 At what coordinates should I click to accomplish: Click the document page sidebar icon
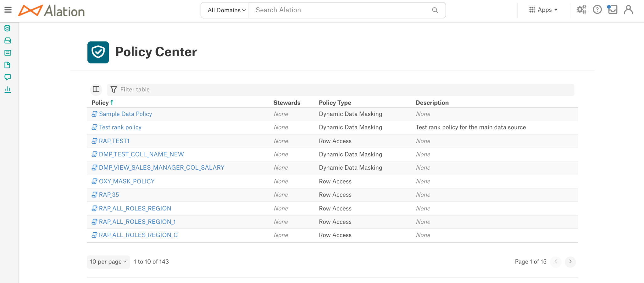point(8,65)
